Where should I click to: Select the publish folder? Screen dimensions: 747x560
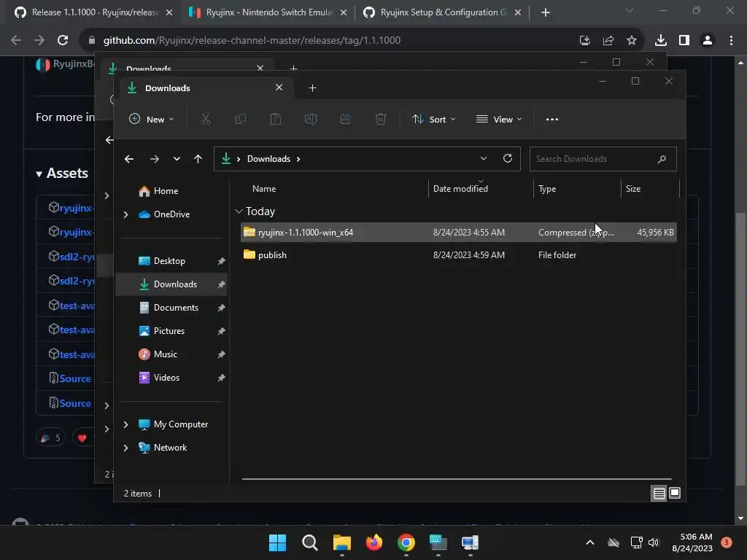(x=458, y=255)
